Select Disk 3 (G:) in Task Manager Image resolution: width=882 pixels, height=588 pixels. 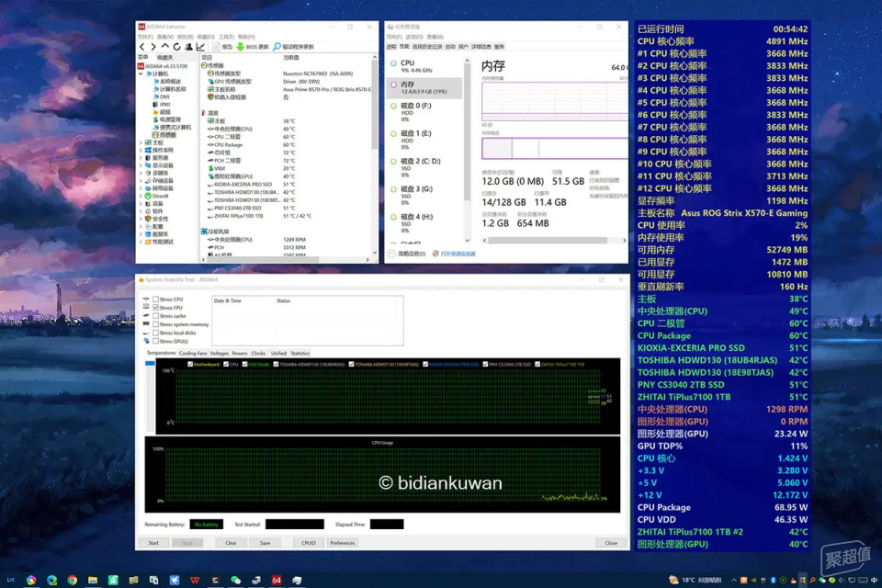(425, 196)
